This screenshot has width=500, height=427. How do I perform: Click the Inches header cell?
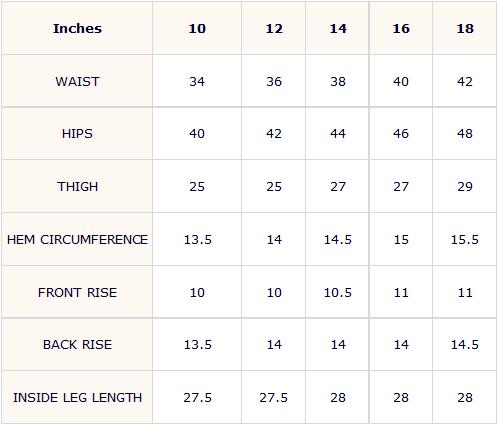coord(77,28)
